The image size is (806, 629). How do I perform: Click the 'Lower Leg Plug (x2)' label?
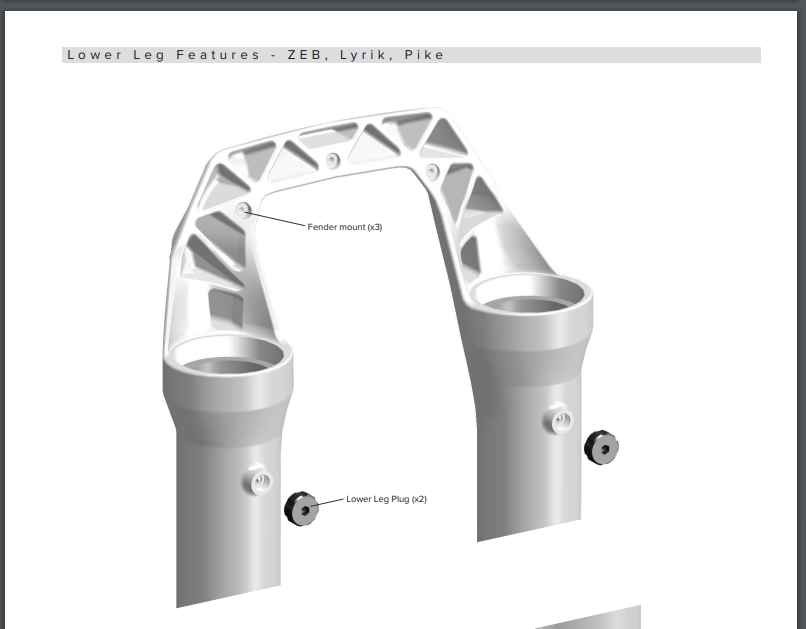point(387,499)
